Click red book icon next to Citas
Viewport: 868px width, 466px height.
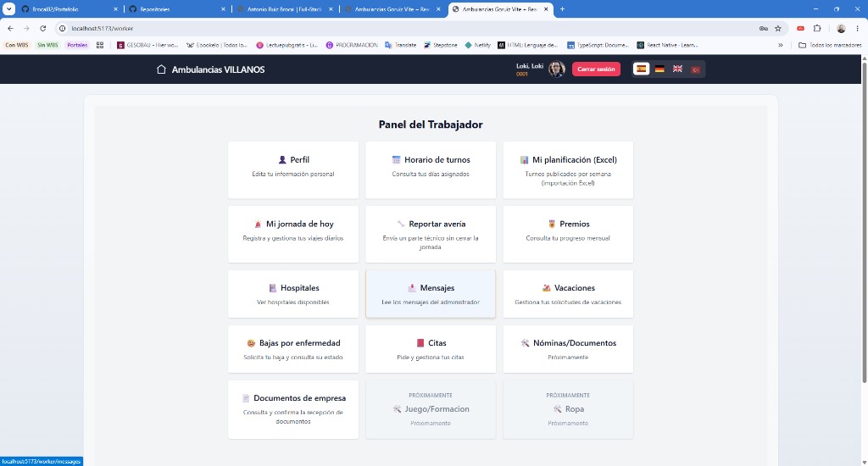[x=420, y=342]
